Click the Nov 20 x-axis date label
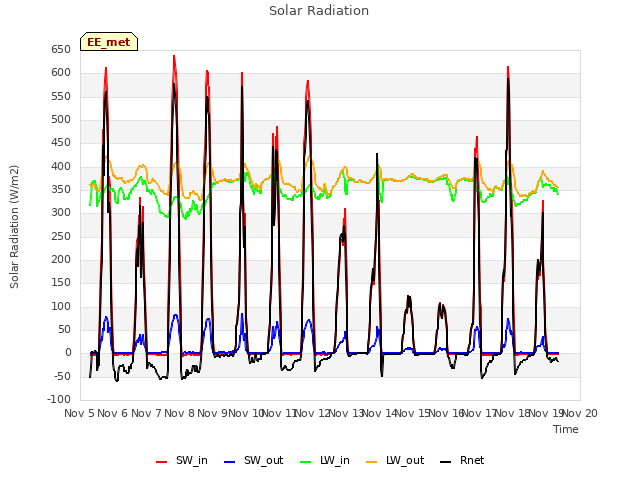The image size is (640, 480). tap(580, 413)
